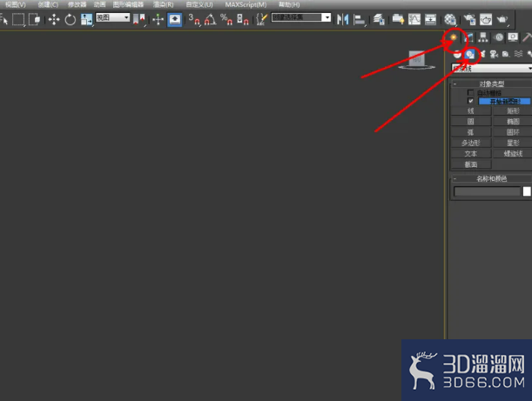
Task: Click the 矩形 (Rectangle) button
Action: pos(513,110)
